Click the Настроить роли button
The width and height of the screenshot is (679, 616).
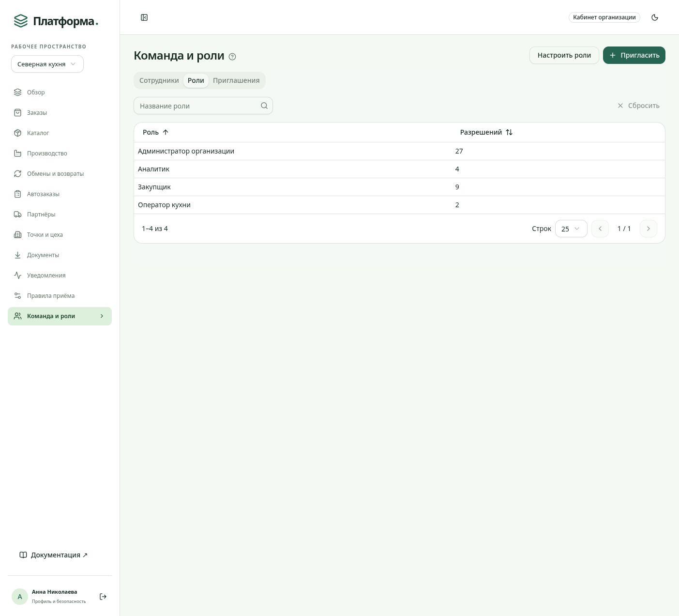564,55
